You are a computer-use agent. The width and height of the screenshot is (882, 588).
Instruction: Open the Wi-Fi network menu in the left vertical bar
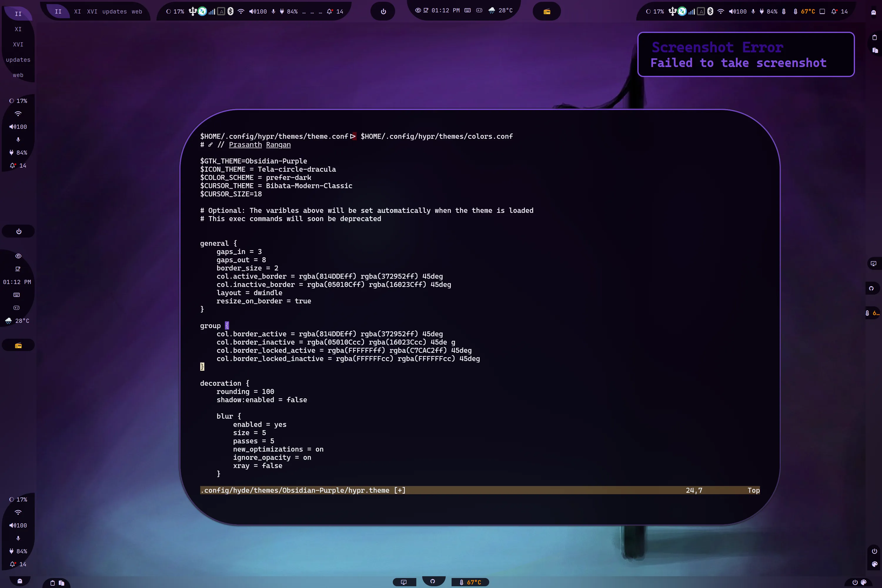tap(18, 113)
